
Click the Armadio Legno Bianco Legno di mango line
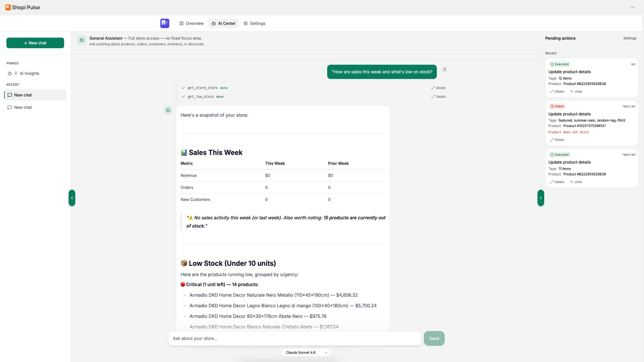283,306
